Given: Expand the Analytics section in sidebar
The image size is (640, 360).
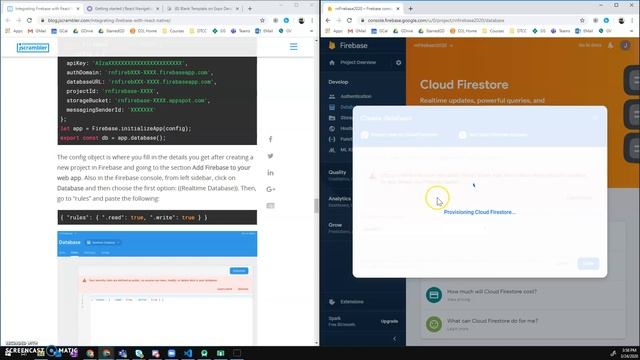Looking at the screenshot, I should click(x=340, y=198).
